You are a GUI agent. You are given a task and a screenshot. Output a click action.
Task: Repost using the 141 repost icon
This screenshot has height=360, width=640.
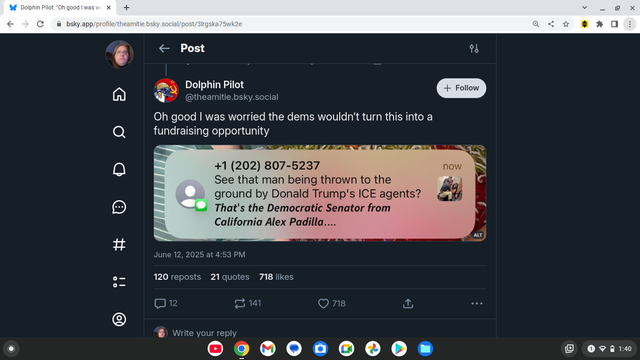(x=240, y=303)
